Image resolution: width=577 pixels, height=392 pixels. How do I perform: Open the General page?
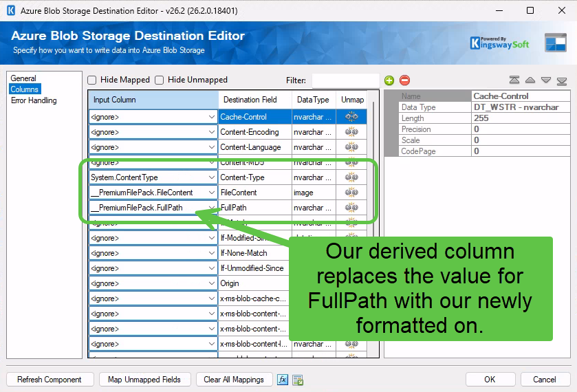[23, 78]
